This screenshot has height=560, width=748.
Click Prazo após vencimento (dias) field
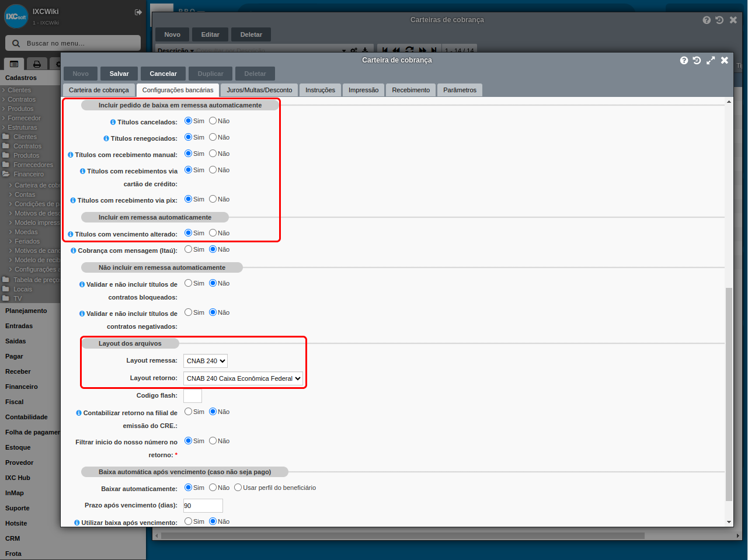point(203,506)
